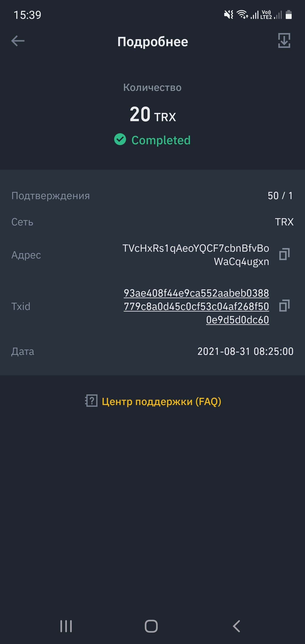The image size is (305, 644).
Task: Tap the Wi-Fi status bar icon
Action: point(242,14)
